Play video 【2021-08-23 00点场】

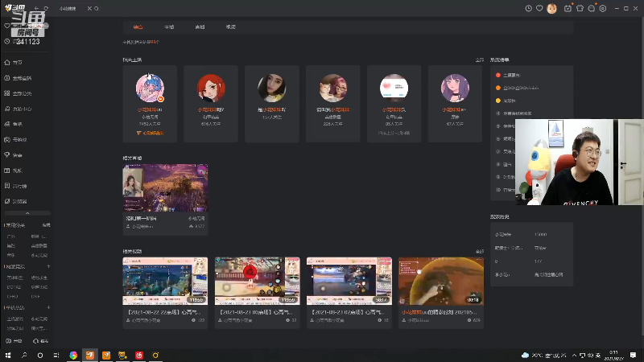[257, 281]
